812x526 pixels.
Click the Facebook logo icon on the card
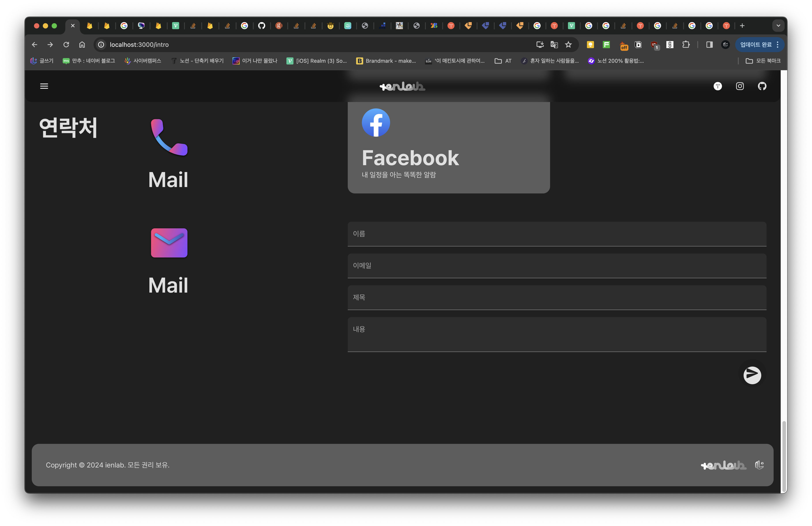point(376,123)
